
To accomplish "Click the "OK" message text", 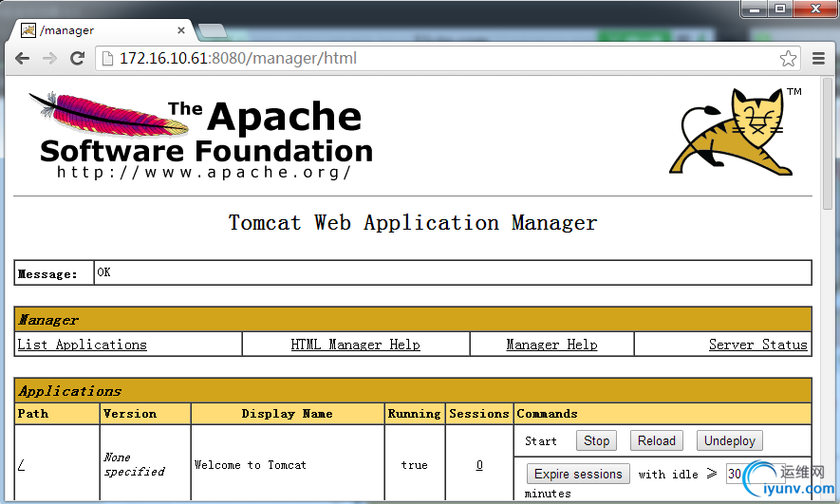I will click(x=103, y=272).
